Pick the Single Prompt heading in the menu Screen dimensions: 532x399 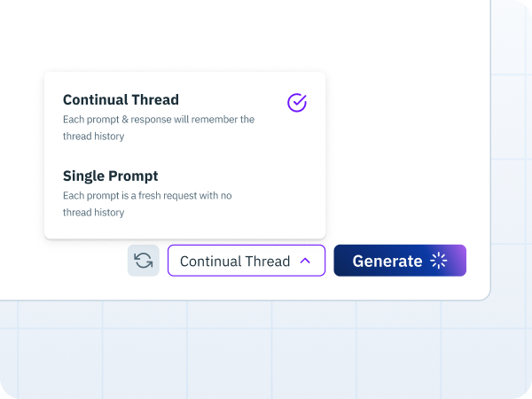coord(110,176)
